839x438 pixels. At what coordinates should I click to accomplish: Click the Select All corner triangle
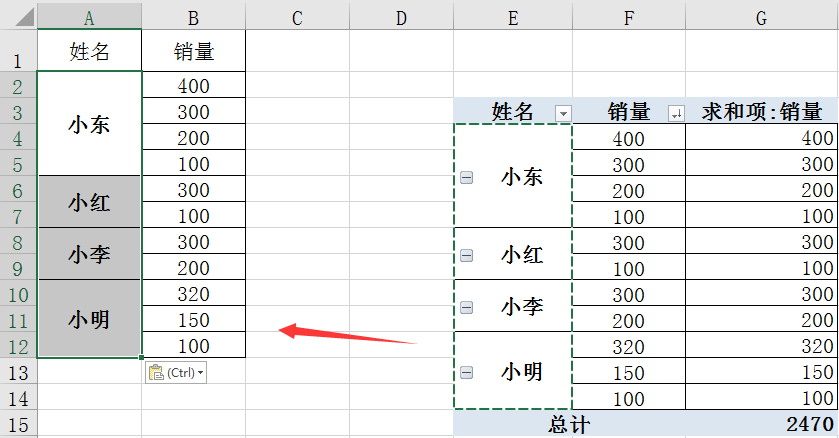[x=24, y=17]
